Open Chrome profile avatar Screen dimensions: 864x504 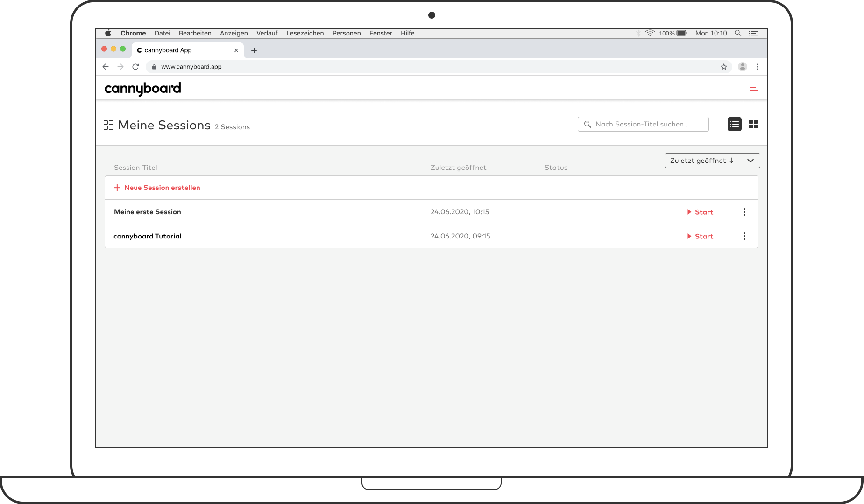pos(743,67)
